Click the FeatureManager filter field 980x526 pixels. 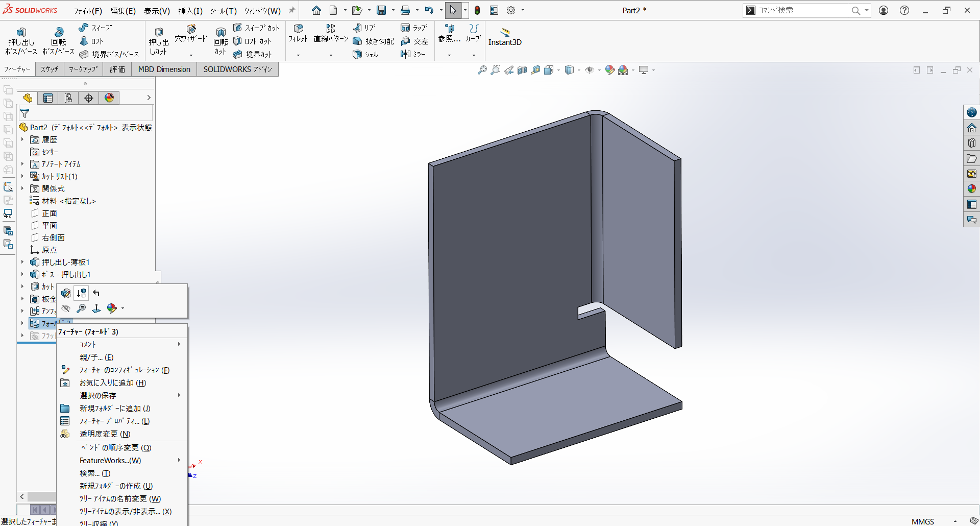[x=86, y=113]
